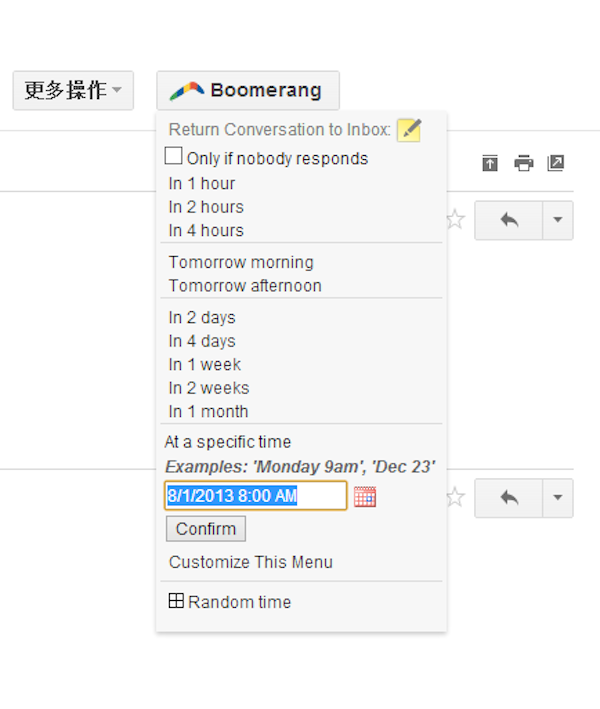
Task: Click reply arrow on first message
Action: [508, 220]
